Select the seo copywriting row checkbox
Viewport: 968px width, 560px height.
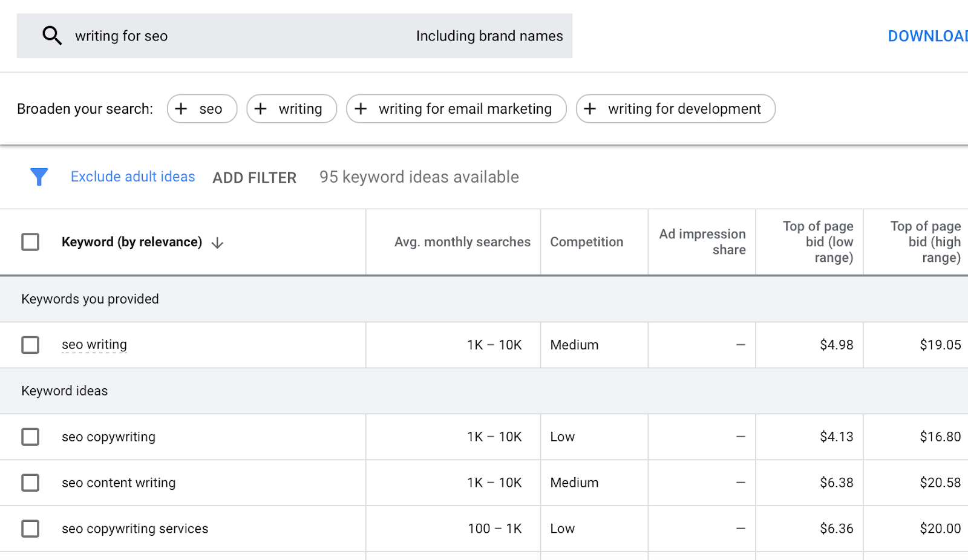(30, 437)
